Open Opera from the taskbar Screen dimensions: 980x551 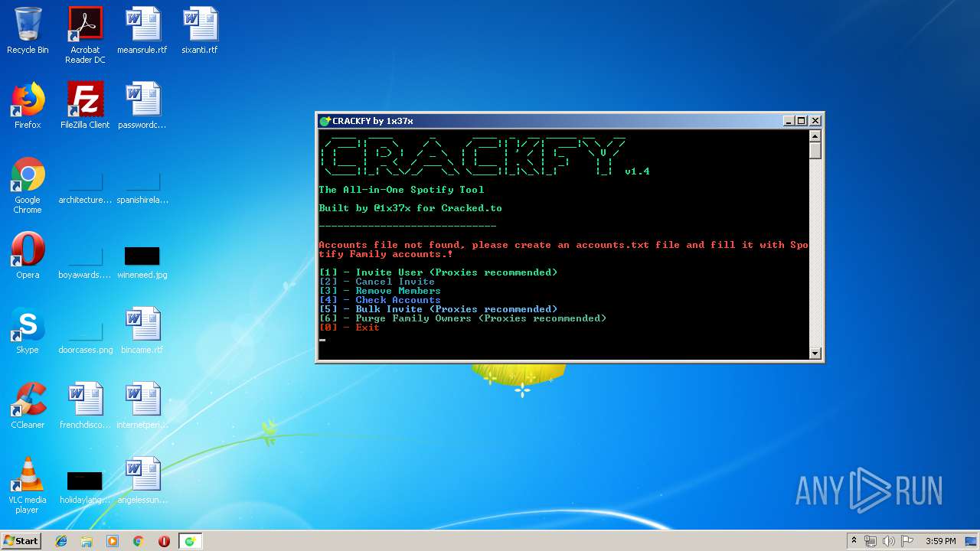(164, 541)
